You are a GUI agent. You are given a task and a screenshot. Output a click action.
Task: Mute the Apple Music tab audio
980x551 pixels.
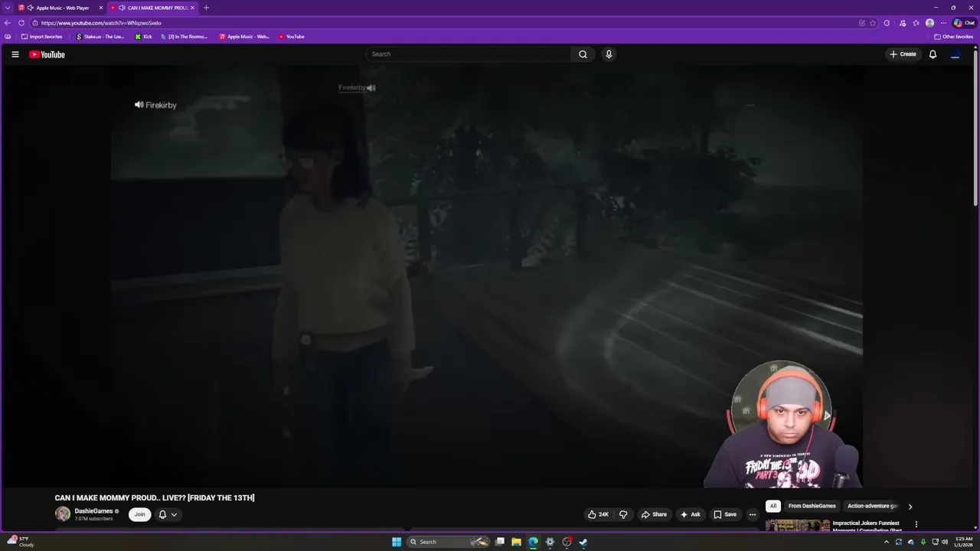pos(31,8)
